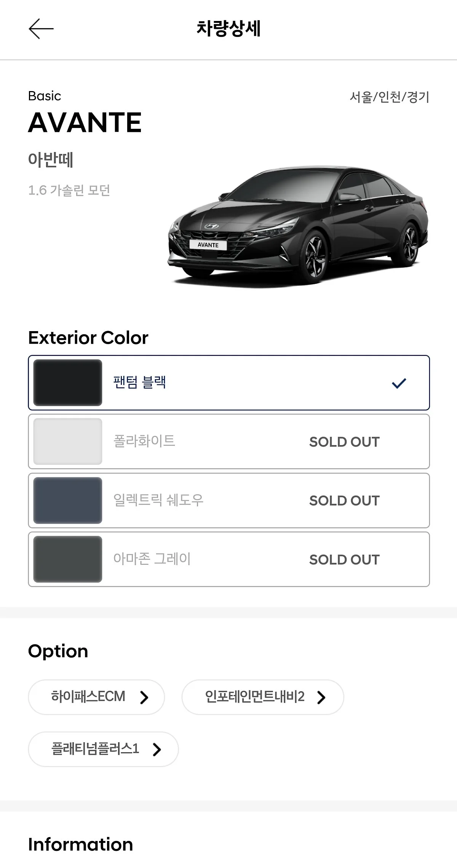Click the black 팬텀 블랙 swatch
The width and height of the screenshot is (457, 868).
68,383
